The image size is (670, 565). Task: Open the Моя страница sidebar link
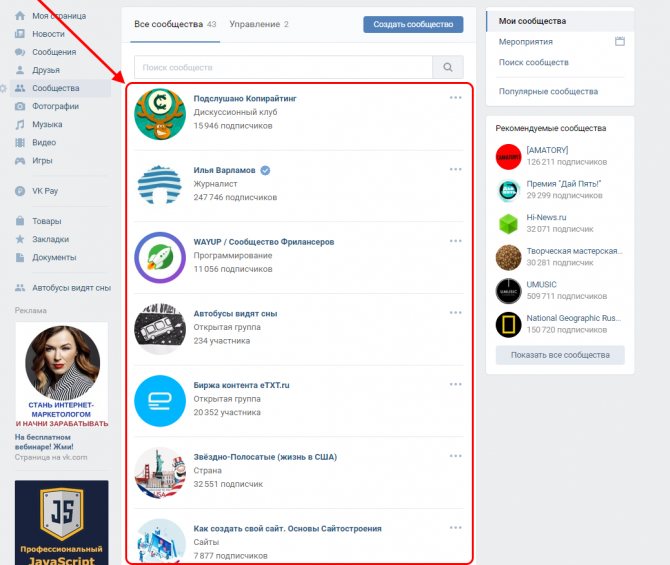click(x=59, y=16)
